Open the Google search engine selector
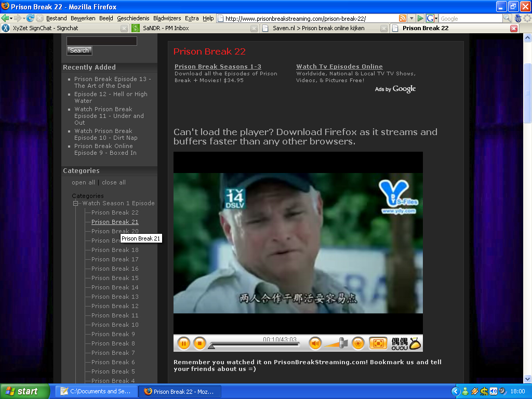Screen dimensions: 532x399 [x=432, y=18]
